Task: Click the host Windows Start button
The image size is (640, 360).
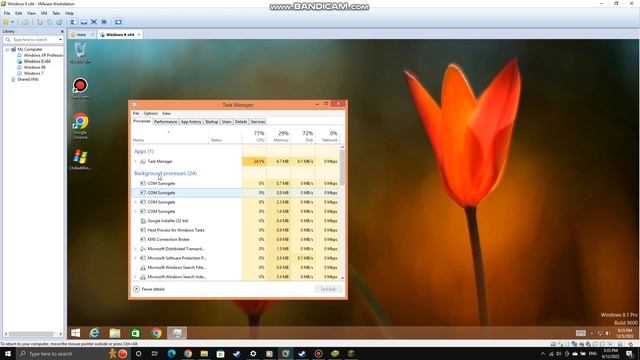Action: (8, 354)
